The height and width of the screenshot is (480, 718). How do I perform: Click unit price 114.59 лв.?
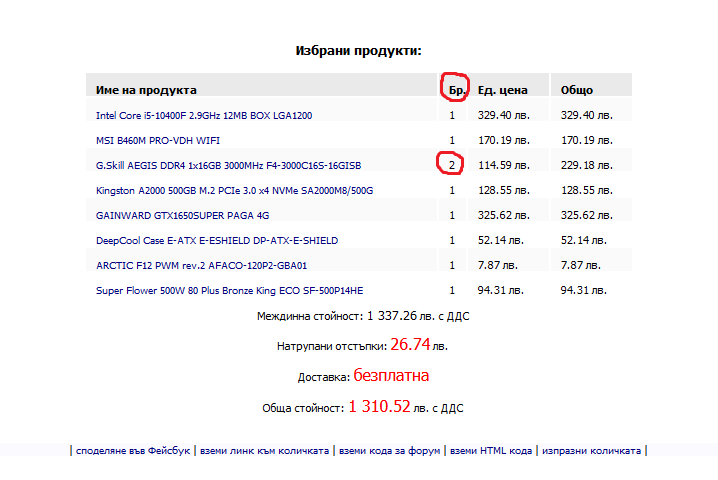[x=504, y=165]
